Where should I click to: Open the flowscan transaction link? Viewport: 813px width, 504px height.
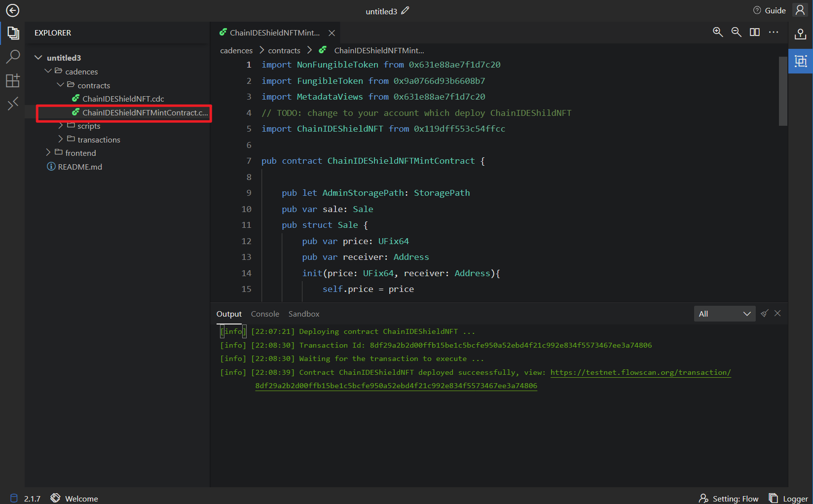(x=640, y=372)
